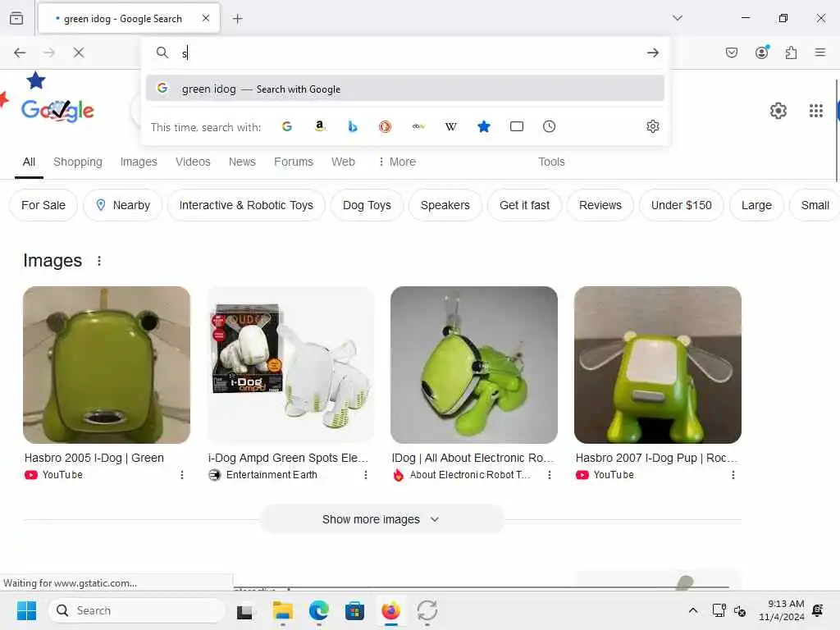Apply the Large filter chip
Image resolution: width=840 pixels, height=630 pixels.
tap(756, 205)
